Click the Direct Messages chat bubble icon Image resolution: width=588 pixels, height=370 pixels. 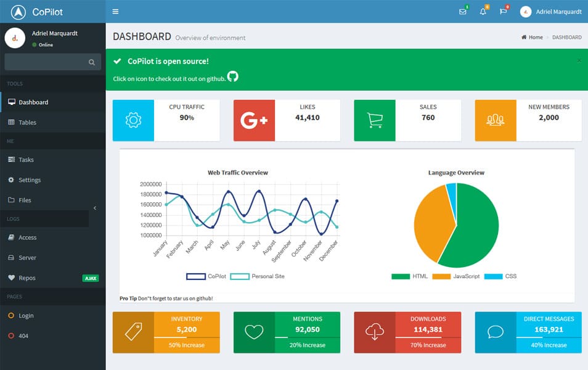pyautogui.click(x=496, y=332)
